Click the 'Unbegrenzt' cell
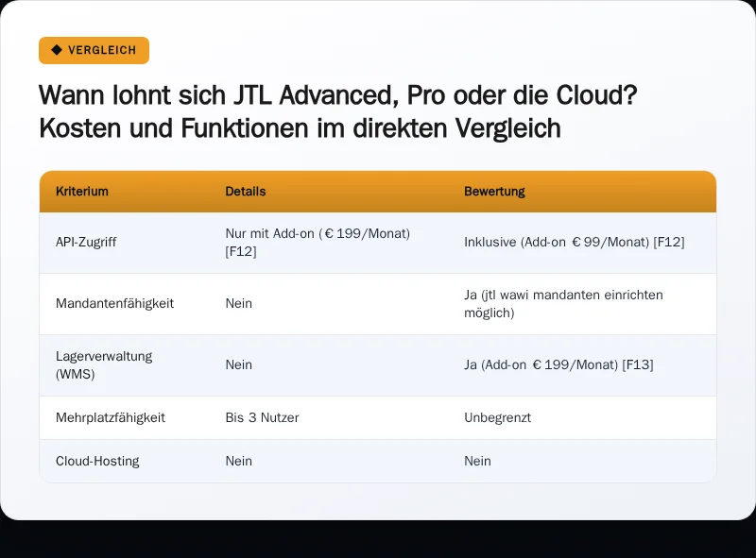Viewport: 756px width, 558px height. [498, 417]
